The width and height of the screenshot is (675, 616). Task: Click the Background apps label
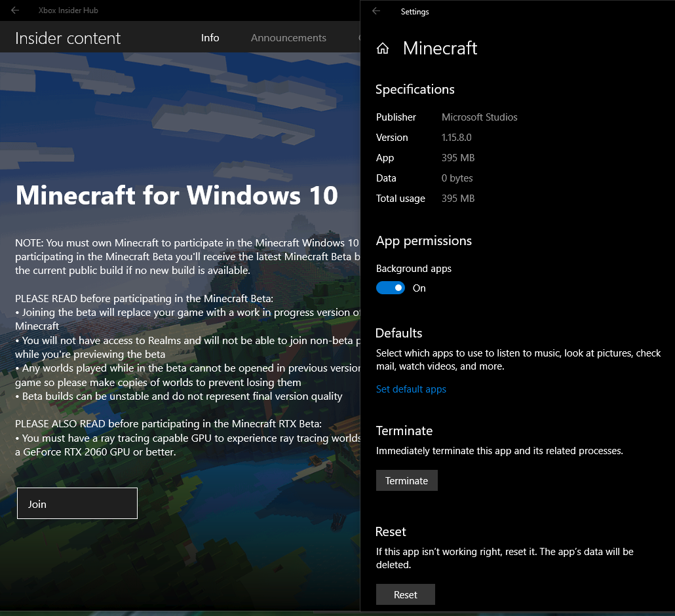[x=414, y=269]
